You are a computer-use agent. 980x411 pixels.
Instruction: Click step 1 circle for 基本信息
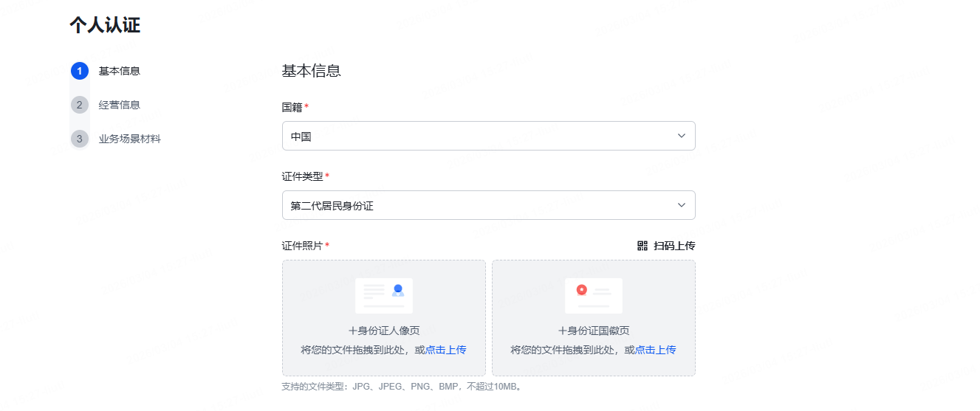(x=80, y=71)
